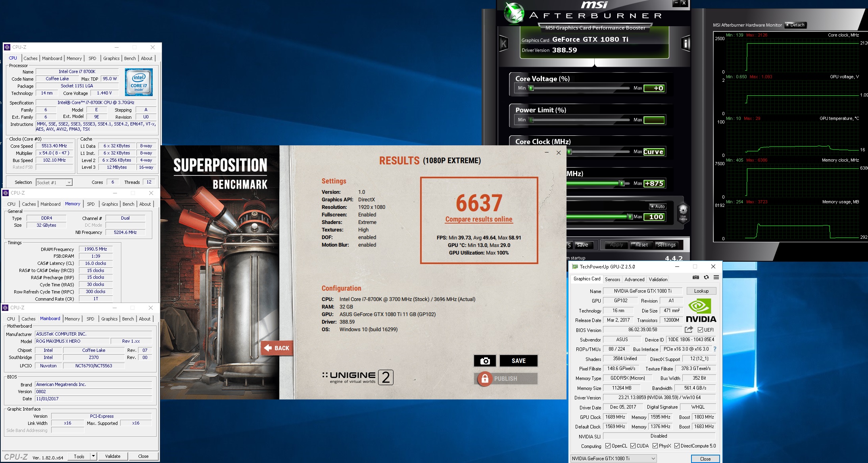Click the Lookup button in GPU-Z
The image size is (868, 463).
(701, 291)
